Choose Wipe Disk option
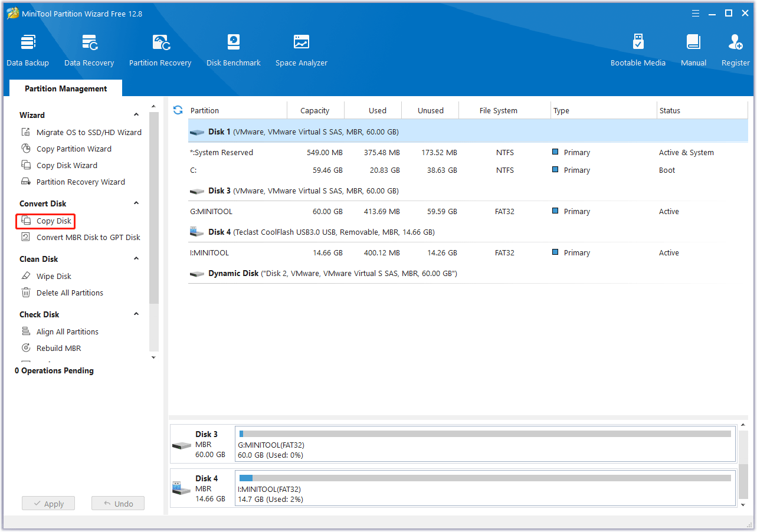Screen dimensions: 757x532 [x=54, y=276]
